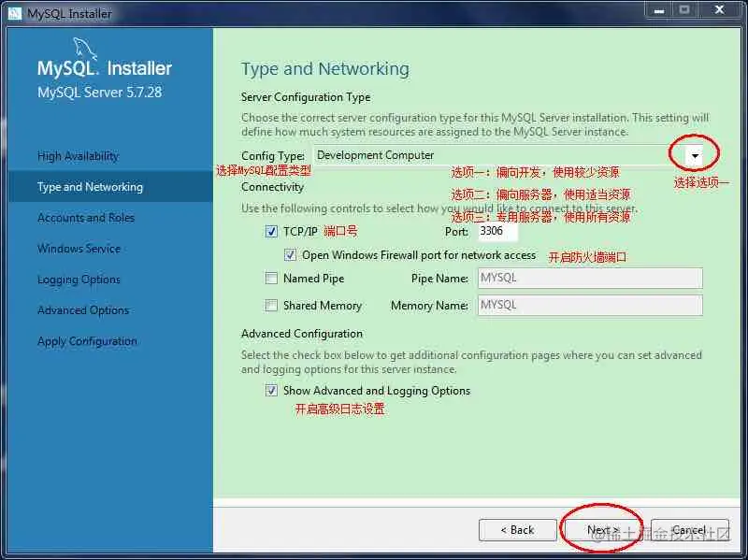The image size is (748, 560).
Task: Click the Advanced Configuration section label
Action: [x=302, y=334]
